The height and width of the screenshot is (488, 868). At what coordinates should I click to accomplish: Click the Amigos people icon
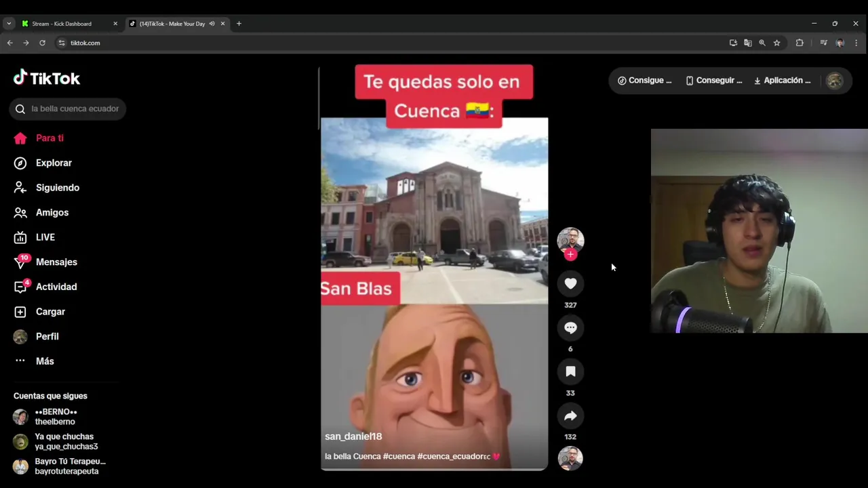point(20,212)
